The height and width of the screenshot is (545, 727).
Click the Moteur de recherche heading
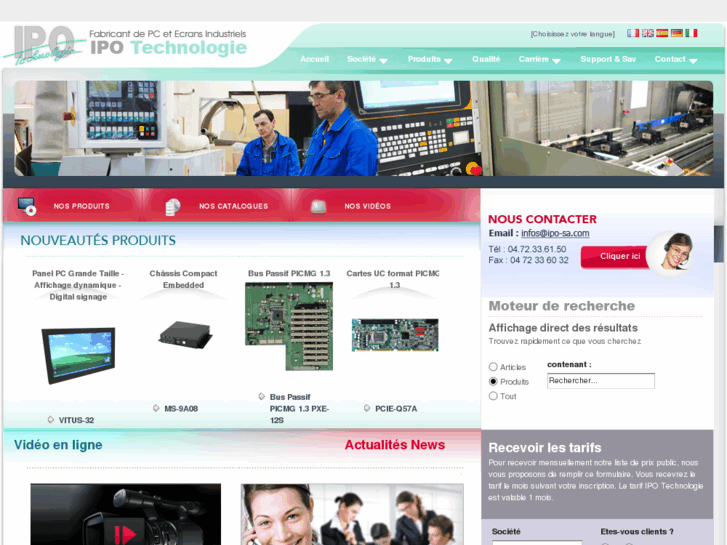click(561, 306)
